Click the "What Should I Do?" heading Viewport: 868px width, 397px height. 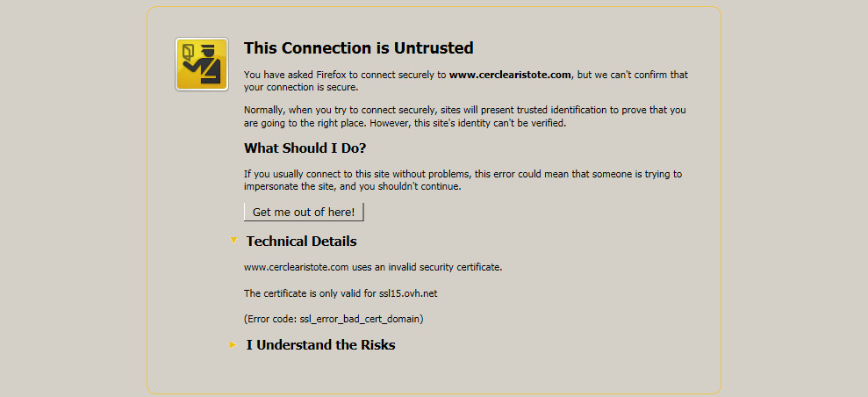305,148
